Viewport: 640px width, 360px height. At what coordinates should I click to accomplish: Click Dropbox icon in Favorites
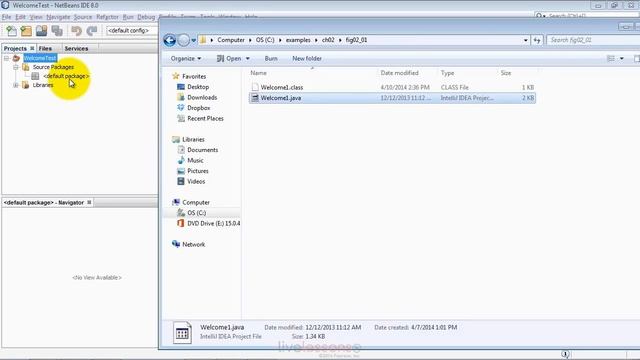pyautogui.click(x=181, y=108)
